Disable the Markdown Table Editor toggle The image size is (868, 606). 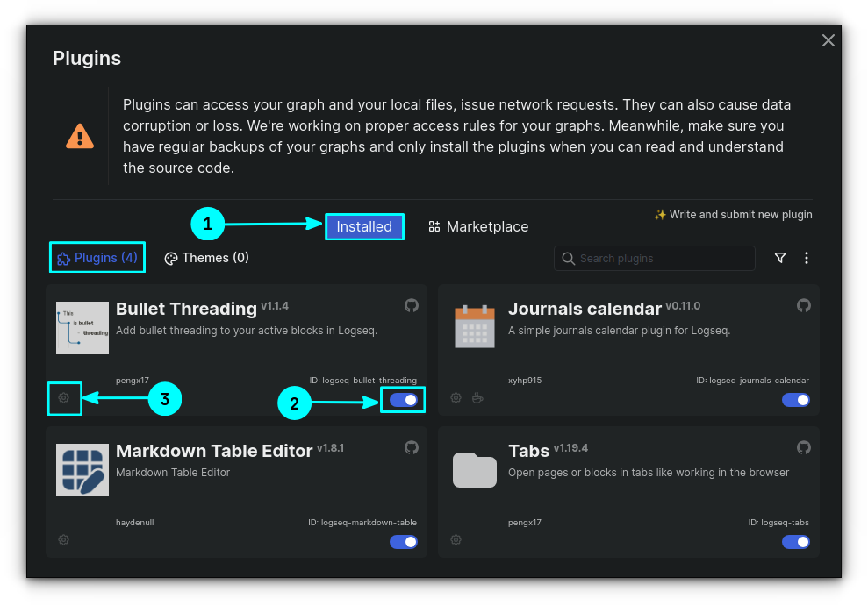(x=404, y=542)
